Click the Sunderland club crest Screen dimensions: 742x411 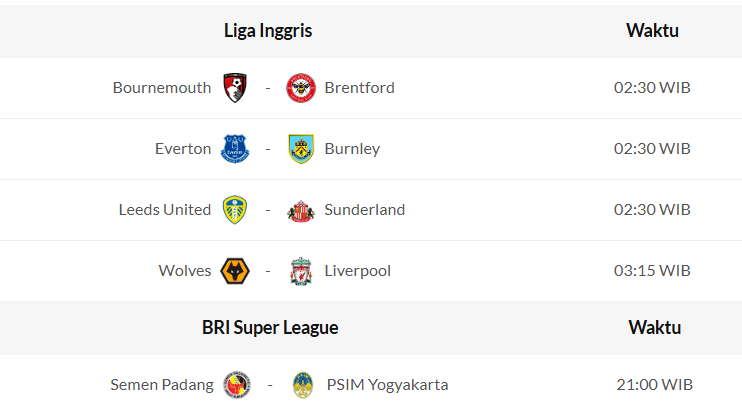(300, 210)
